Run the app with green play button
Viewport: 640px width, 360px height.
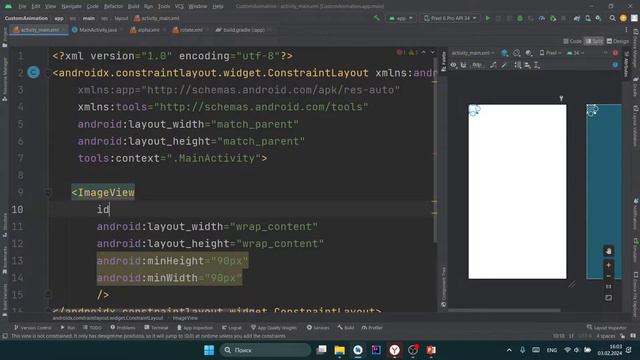tap(488, 18)
